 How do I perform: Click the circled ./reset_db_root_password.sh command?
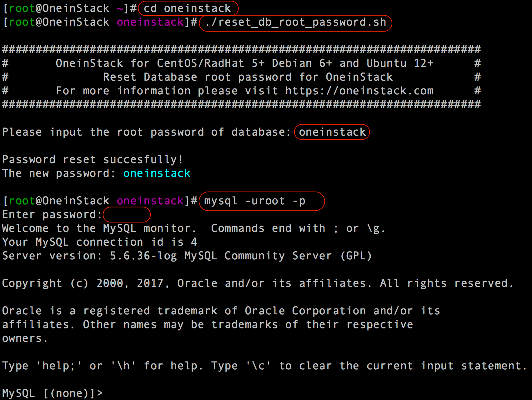[x=295, y=23]
